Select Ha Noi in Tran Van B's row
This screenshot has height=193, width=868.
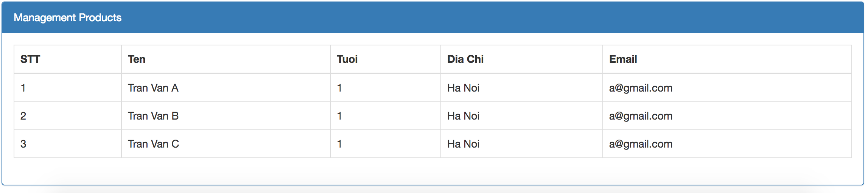[x=463, y=116]
